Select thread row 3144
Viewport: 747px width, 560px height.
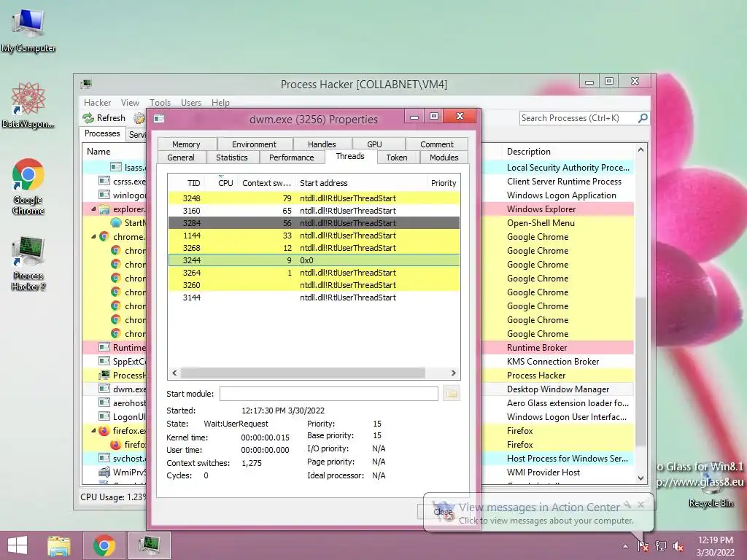pyautogui.click(x=314, y=297)
